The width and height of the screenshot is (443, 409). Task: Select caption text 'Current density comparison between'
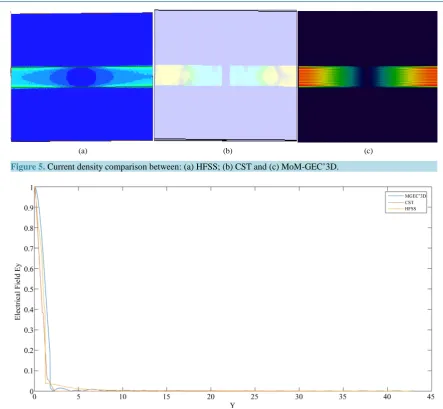pos(114,167)
